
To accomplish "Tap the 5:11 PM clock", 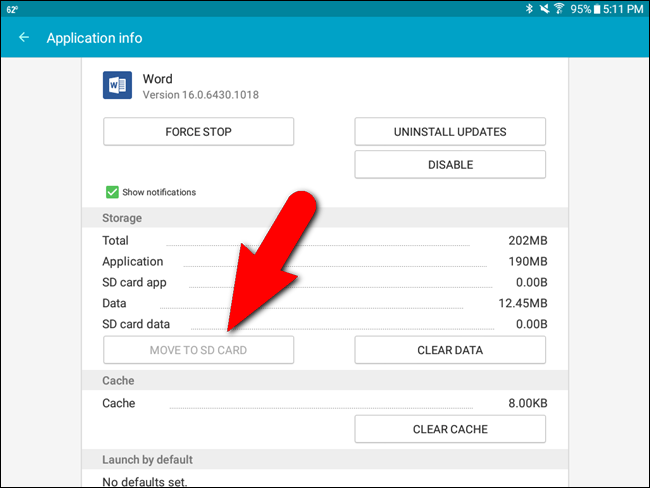I will click(623, 9).
